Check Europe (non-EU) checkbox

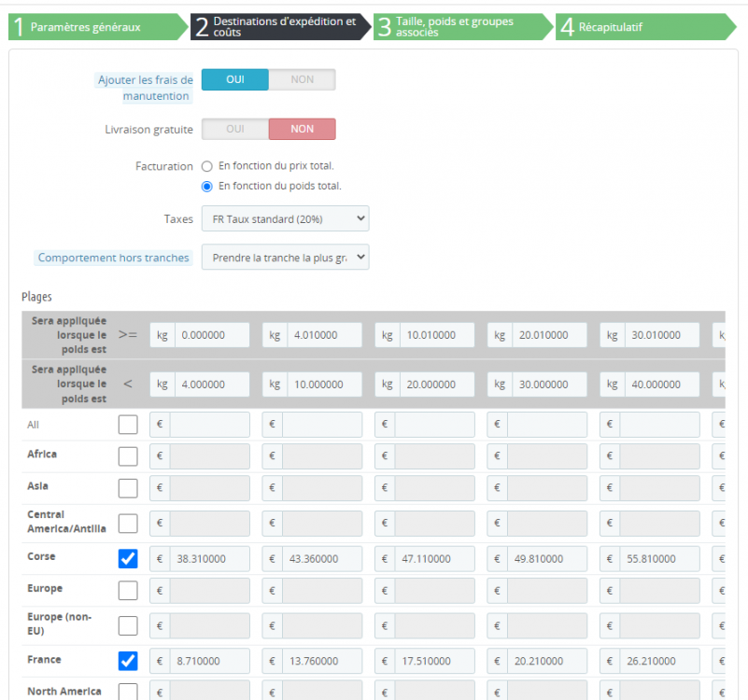128,625
